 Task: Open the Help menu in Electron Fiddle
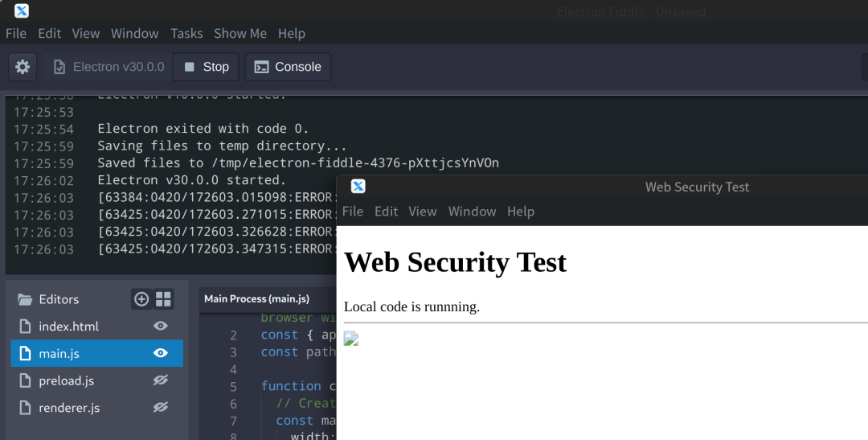click(x=292, y=33)
